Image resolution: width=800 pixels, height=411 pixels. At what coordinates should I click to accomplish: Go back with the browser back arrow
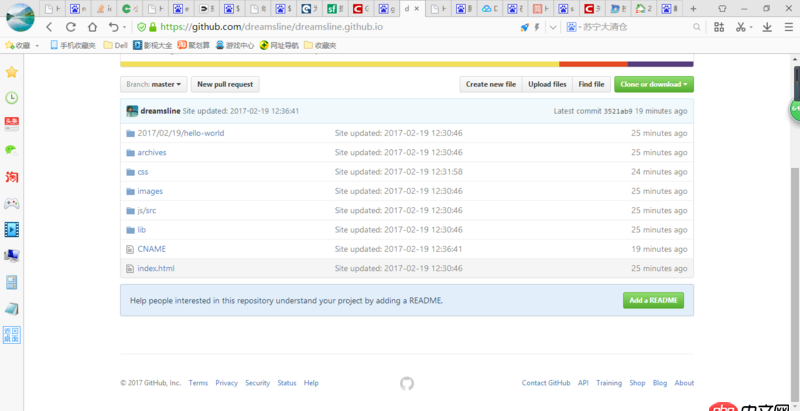tap(49, 27)
